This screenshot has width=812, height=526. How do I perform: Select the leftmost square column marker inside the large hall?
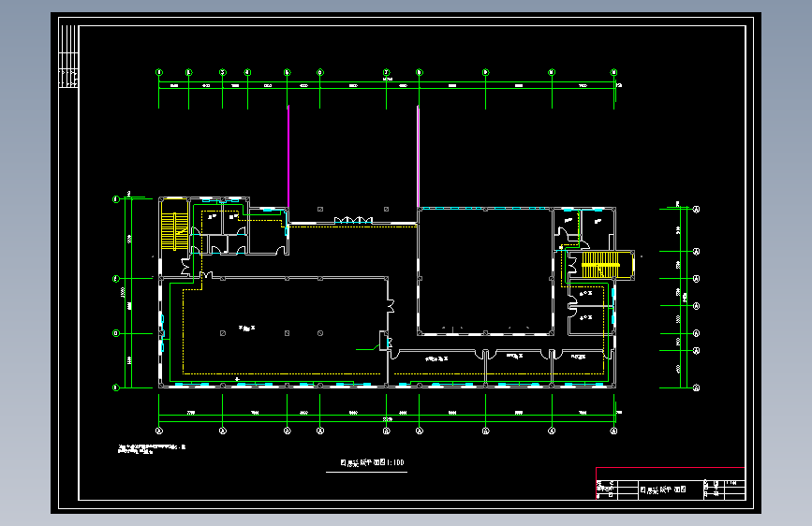click(x=223, y=333)
